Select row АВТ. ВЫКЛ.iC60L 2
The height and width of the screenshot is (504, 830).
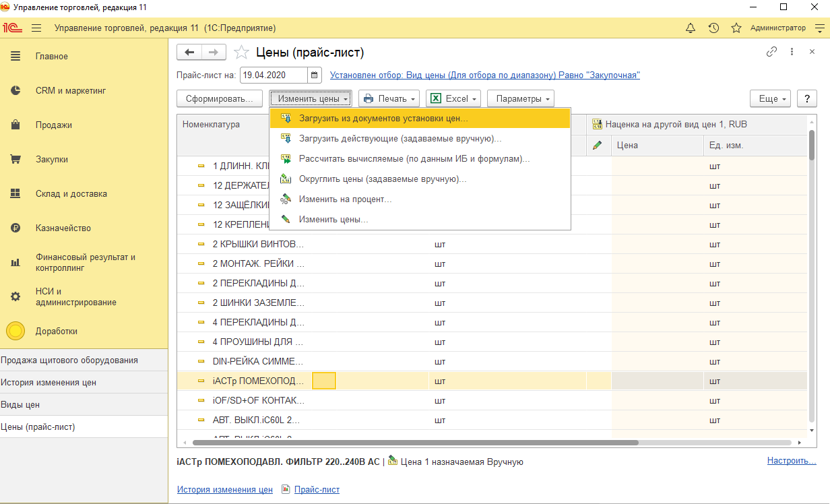[492, 420]
